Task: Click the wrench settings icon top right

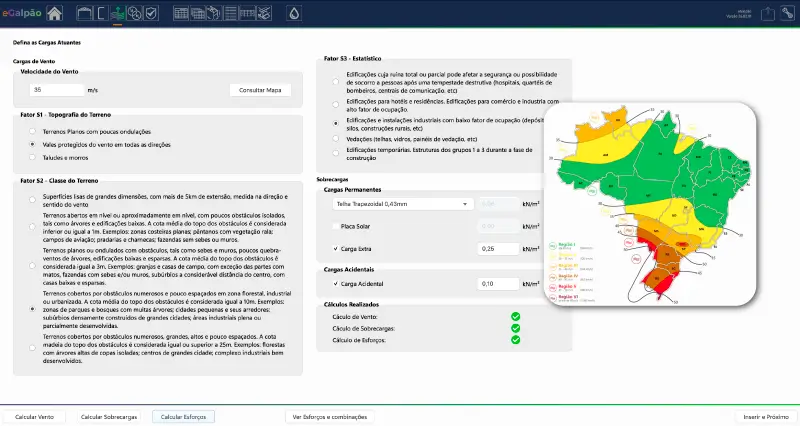Action: (x=789, y=13)
